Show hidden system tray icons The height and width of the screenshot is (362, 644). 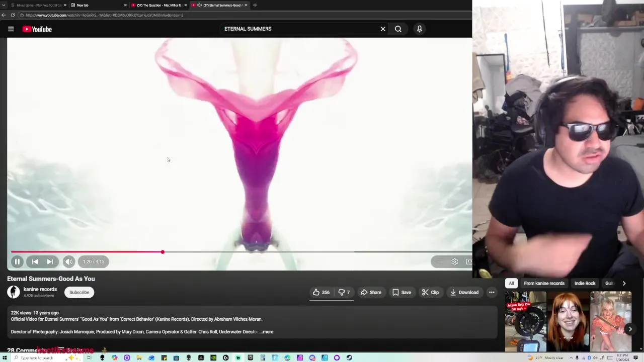571,357
